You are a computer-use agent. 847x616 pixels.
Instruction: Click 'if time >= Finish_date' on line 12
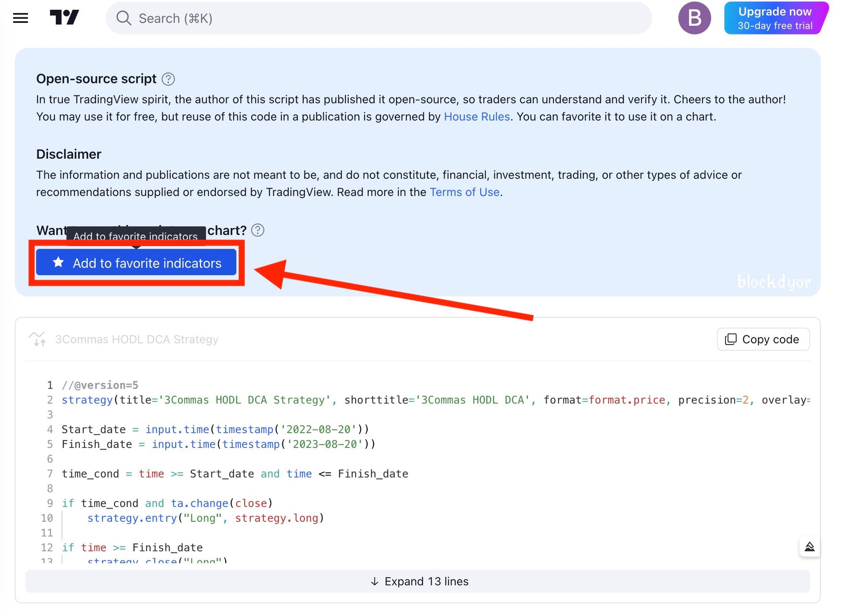(132, 548)
